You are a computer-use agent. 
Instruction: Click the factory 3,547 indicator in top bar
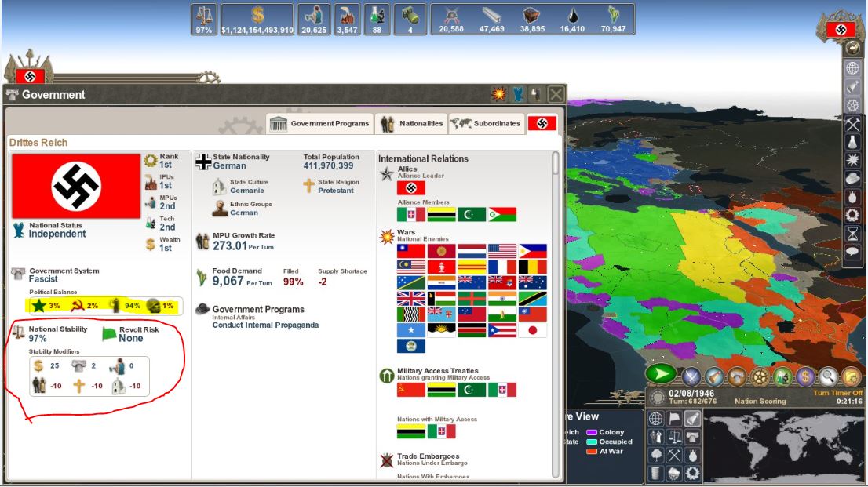coord(347,20)
